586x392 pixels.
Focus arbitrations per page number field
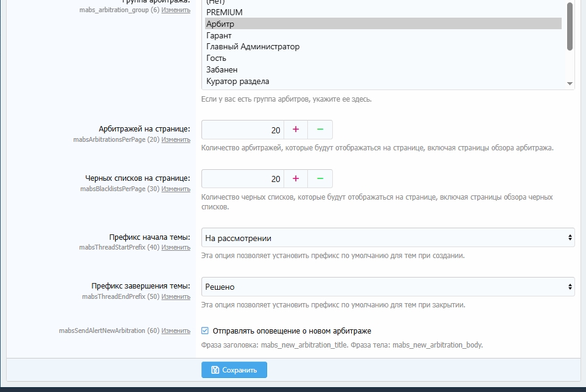click(242, 130)
